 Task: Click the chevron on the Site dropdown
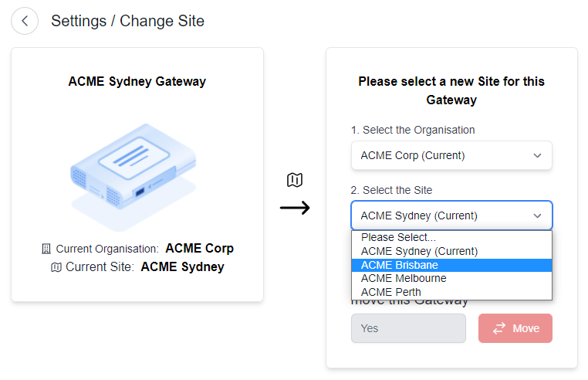click(x=537, y=216)
